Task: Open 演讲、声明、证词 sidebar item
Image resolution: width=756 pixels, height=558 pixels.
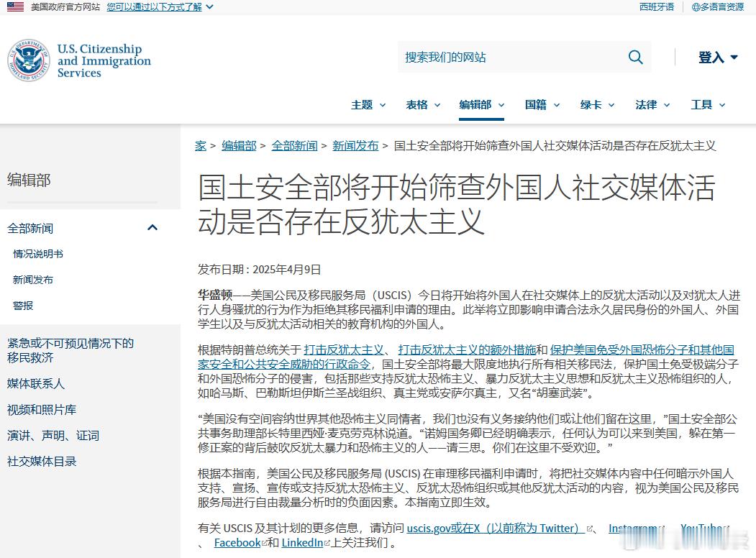Action: [x=53, y=436]
